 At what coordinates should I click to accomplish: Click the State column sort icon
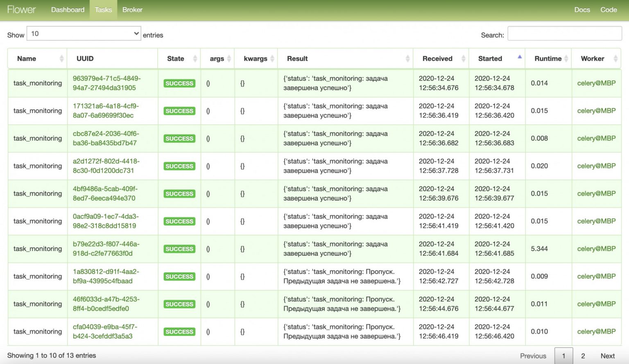pyautogui.click(x=195, y=59)
